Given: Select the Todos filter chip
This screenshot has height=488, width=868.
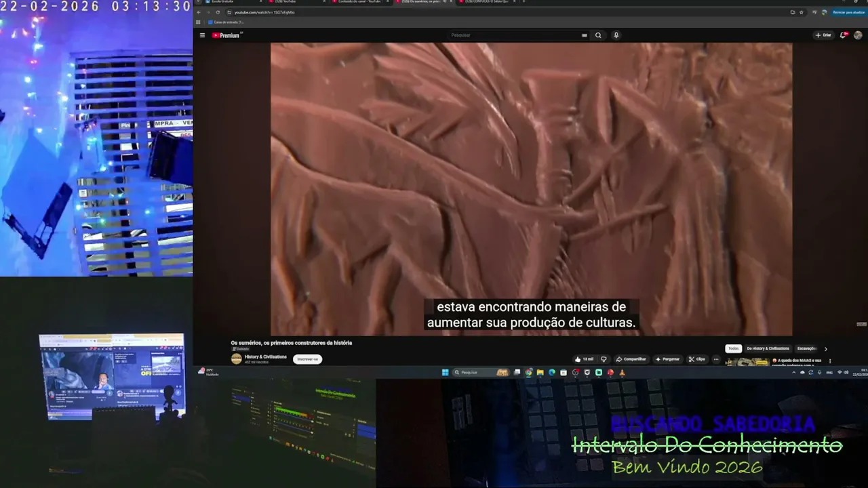Looking at the screenshot, I should click(733, 348).
